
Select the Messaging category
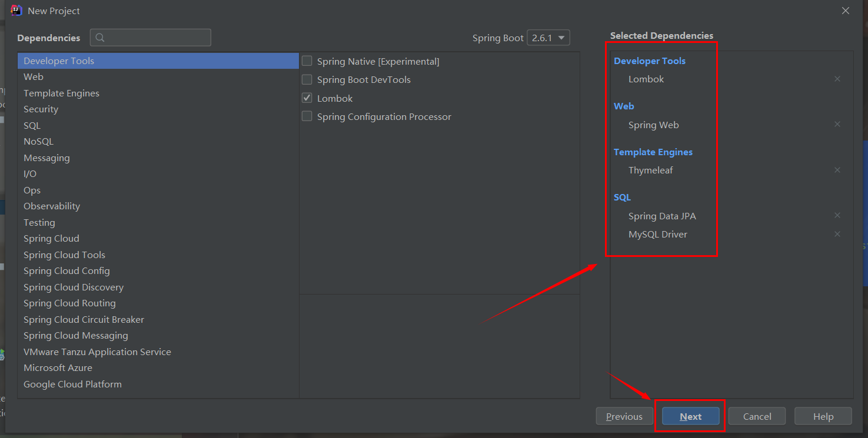tap(158, 158)
